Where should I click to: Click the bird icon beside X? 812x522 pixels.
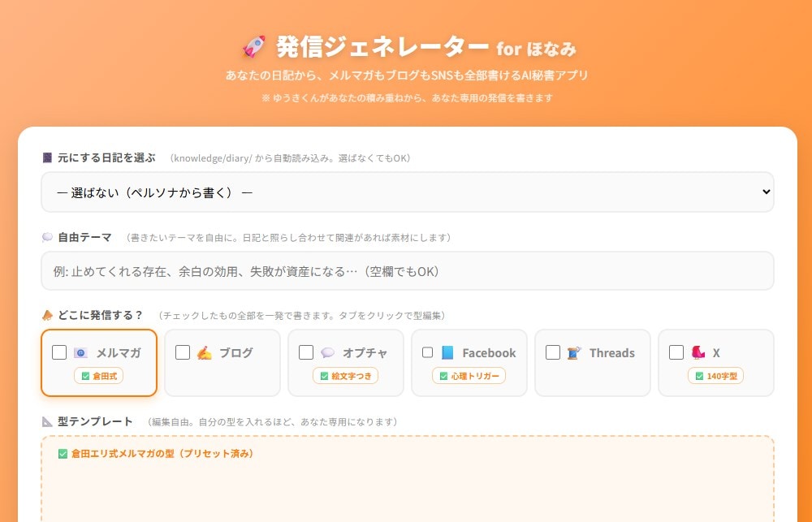[x=698, y=352]
